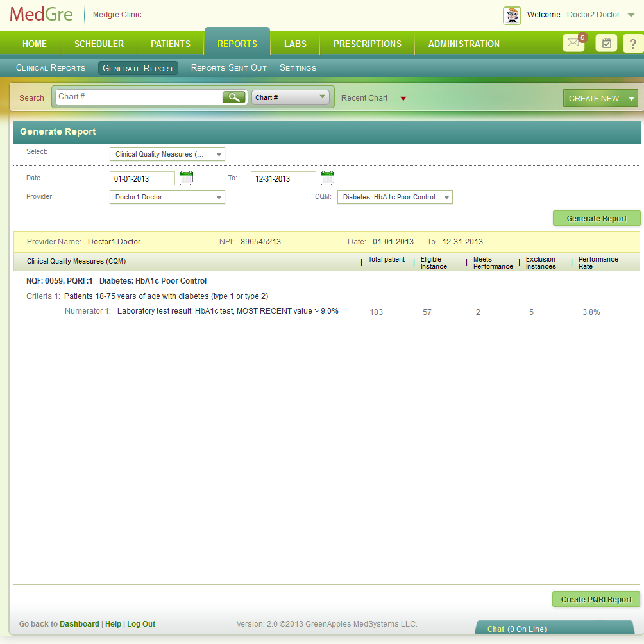644x644 pixels.
Task: Expand the Create New dropdown arrow
Action: [x=632, y=99]
